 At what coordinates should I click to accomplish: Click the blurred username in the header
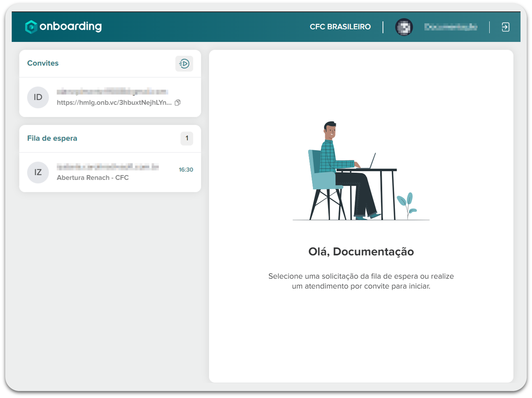(451, 27)
